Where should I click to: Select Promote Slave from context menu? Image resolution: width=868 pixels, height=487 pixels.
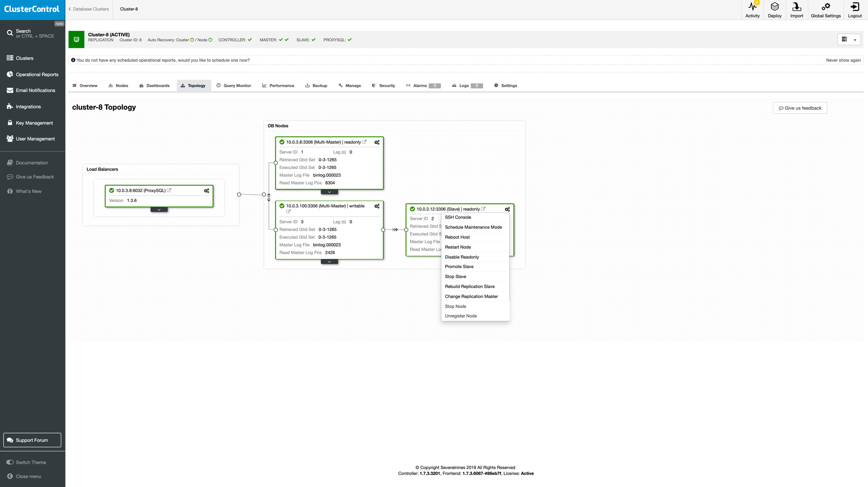click(459, 267)
